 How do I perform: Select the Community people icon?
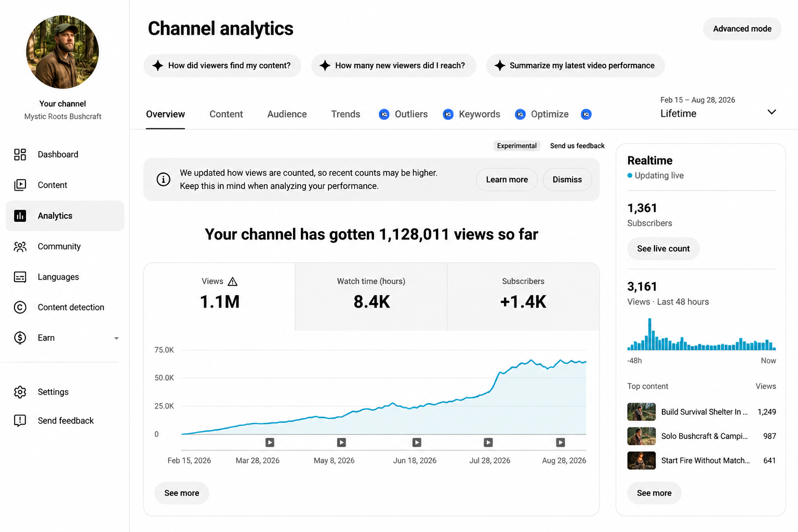tap(20, 246)
